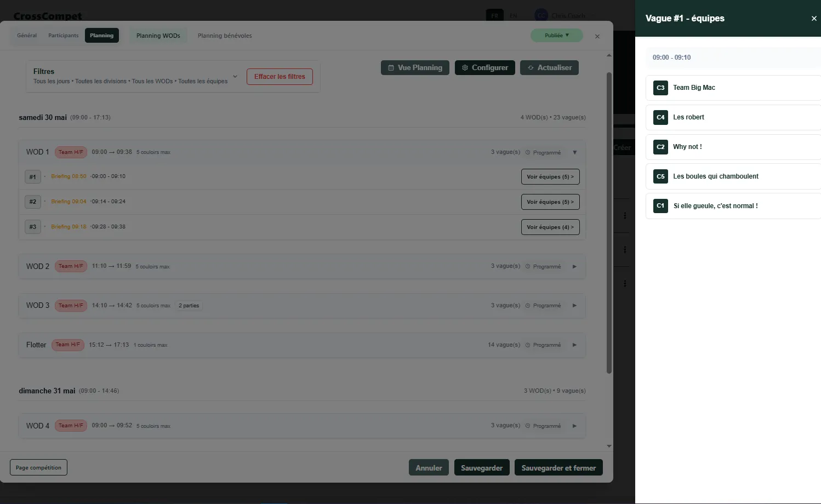821x504 pixels.
Task: Open the kebab menu icon on the right edge
Action: pyautogui.click(x=625, y=215)
